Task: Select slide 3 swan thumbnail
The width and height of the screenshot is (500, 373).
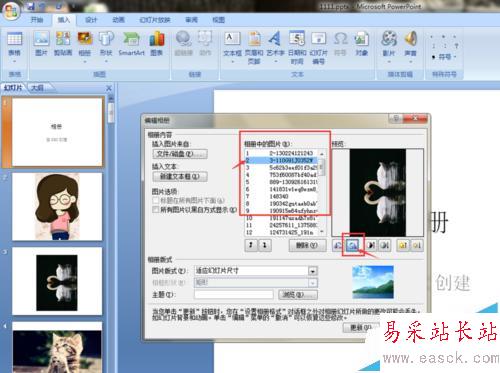Action: point(57,281)
